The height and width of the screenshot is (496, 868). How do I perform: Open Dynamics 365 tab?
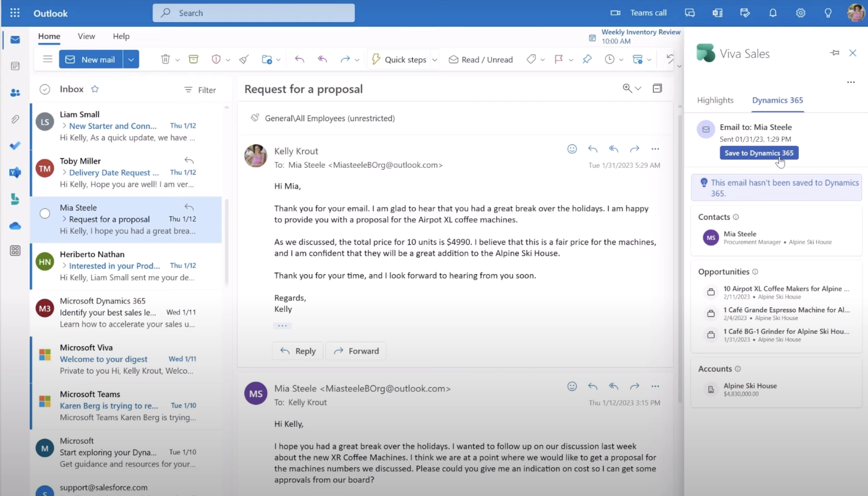coord(777,100)
